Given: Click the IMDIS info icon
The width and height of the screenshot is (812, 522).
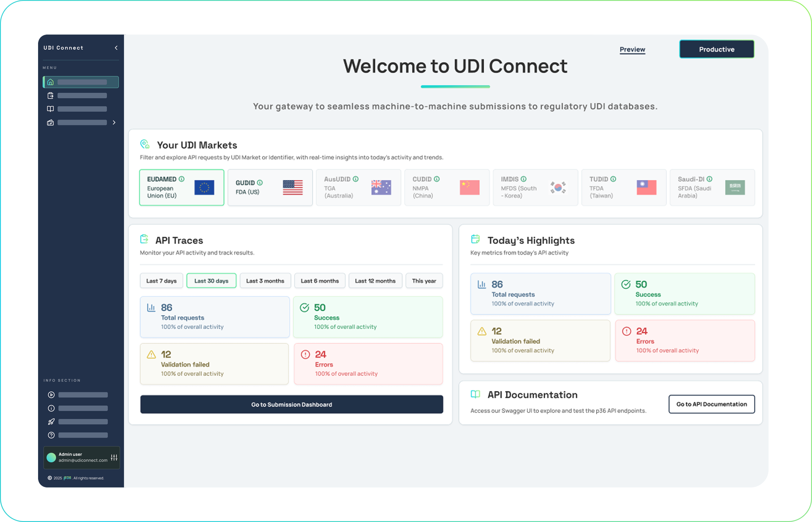Looking at the screenshot, I should click(524, 179).
